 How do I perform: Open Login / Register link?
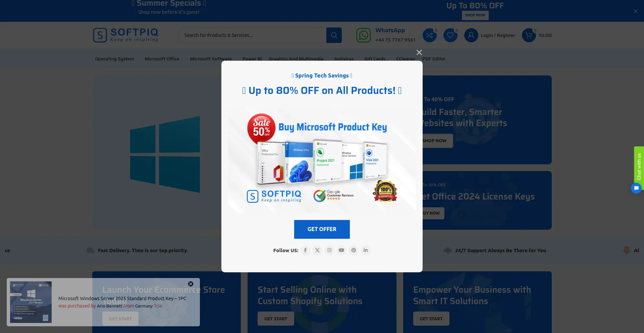point(498,35)
